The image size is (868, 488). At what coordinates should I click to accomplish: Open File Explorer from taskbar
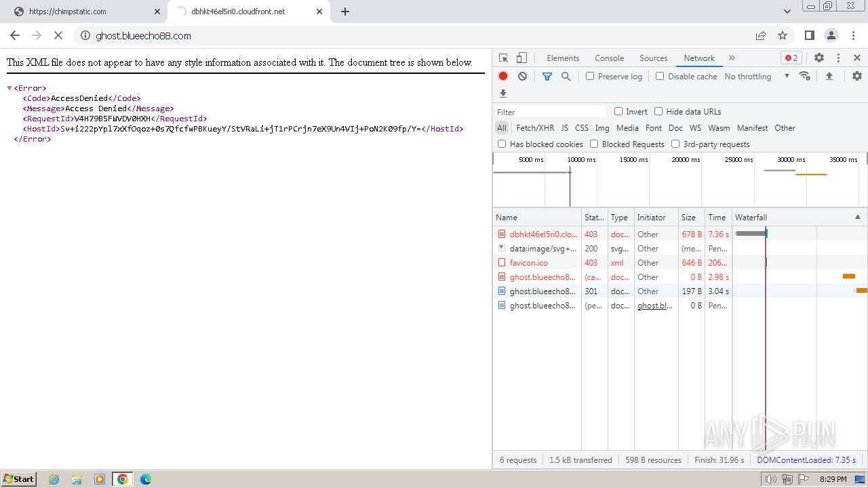point(77,479)
